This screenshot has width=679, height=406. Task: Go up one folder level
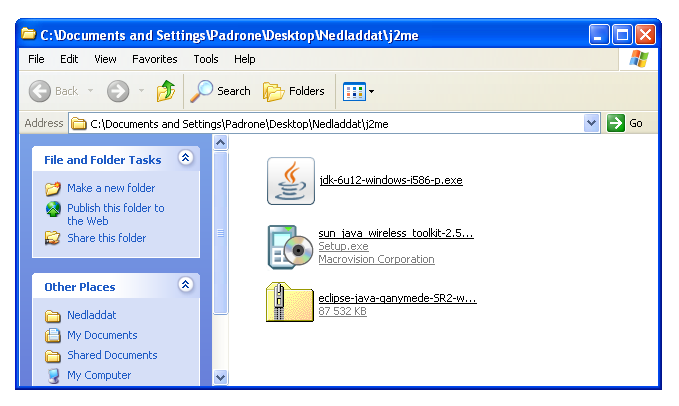[166, 90]
